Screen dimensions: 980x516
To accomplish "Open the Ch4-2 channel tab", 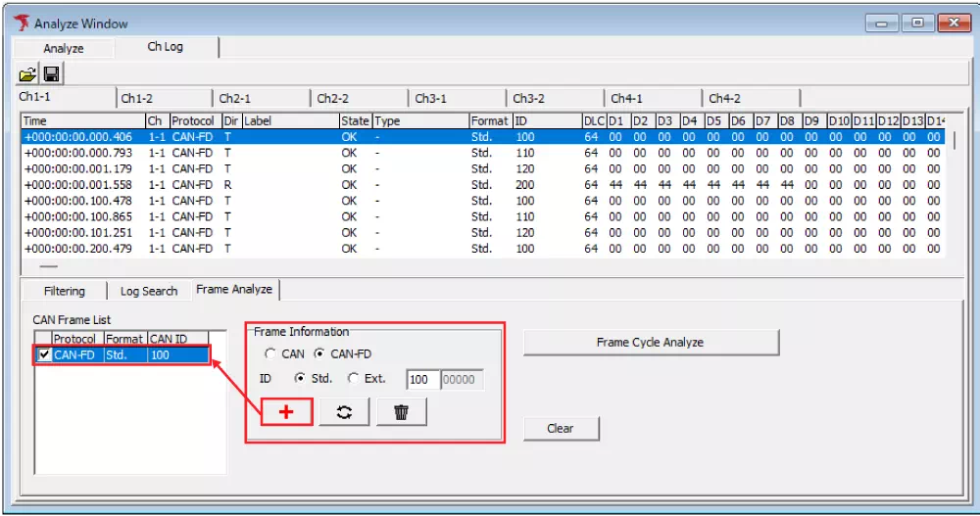I will 753,98.
